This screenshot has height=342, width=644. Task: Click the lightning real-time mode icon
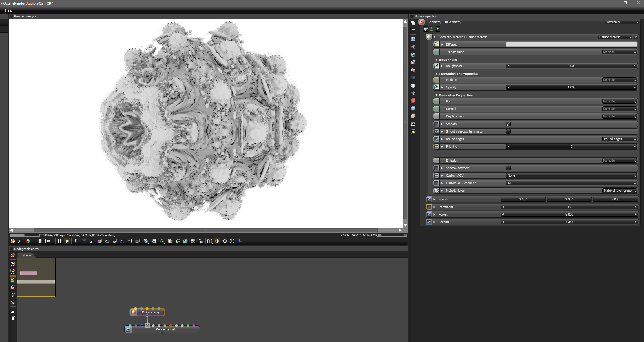(76, 241)
